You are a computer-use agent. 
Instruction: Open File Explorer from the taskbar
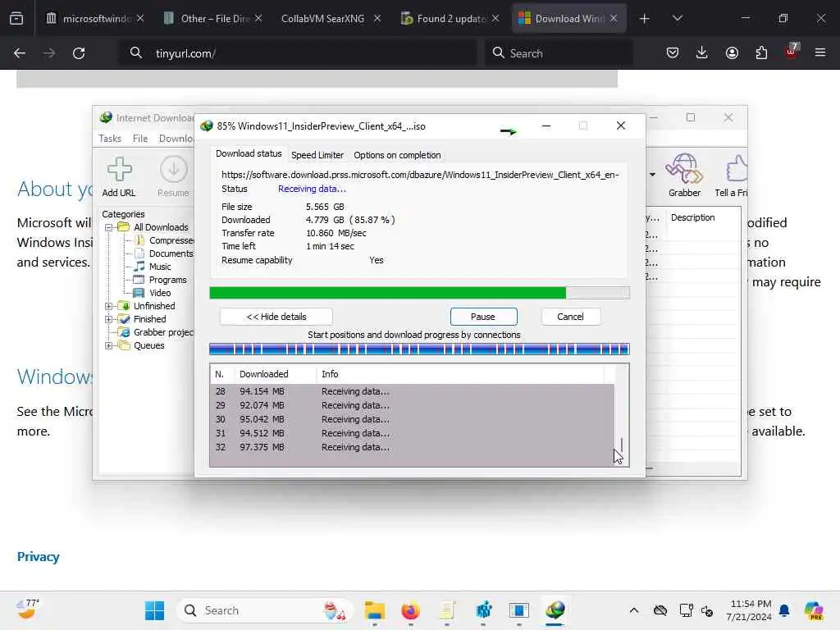point(374,610)
